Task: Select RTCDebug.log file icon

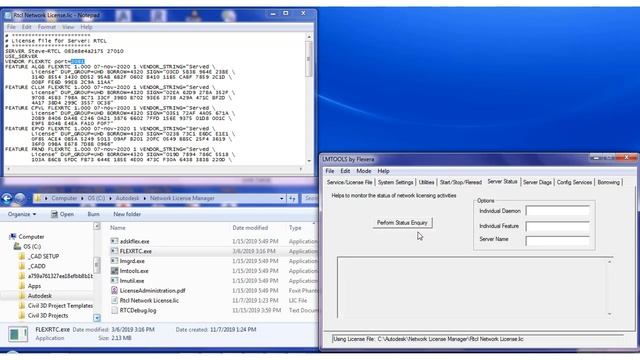Action: (114, 310)
